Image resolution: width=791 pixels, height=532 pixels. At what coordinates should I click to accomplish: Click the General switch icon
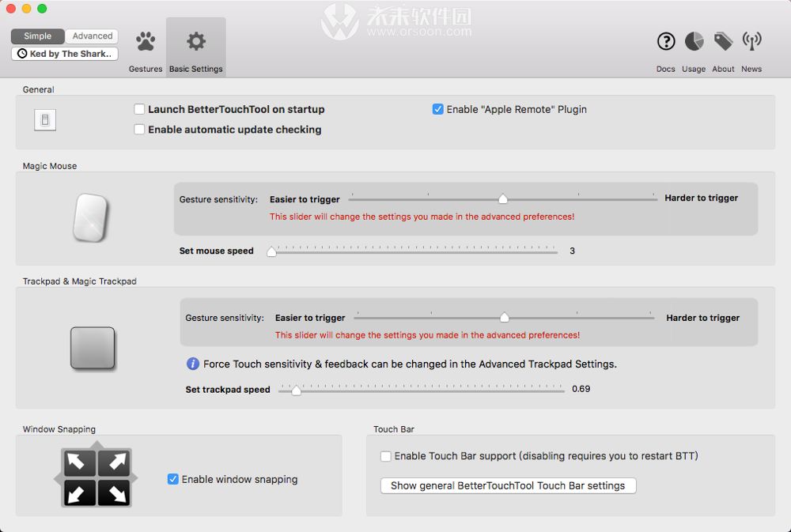(45, 120)
